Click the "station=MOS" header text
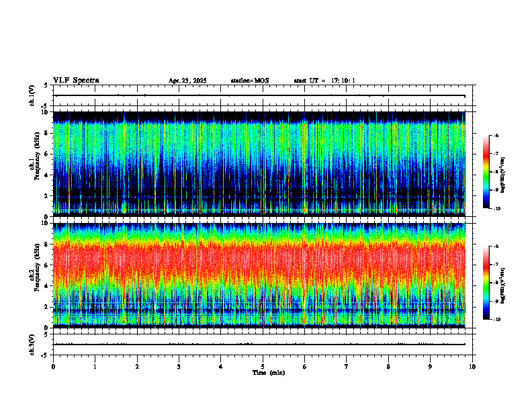Screen dimensions: 532x411 point(250,81)
